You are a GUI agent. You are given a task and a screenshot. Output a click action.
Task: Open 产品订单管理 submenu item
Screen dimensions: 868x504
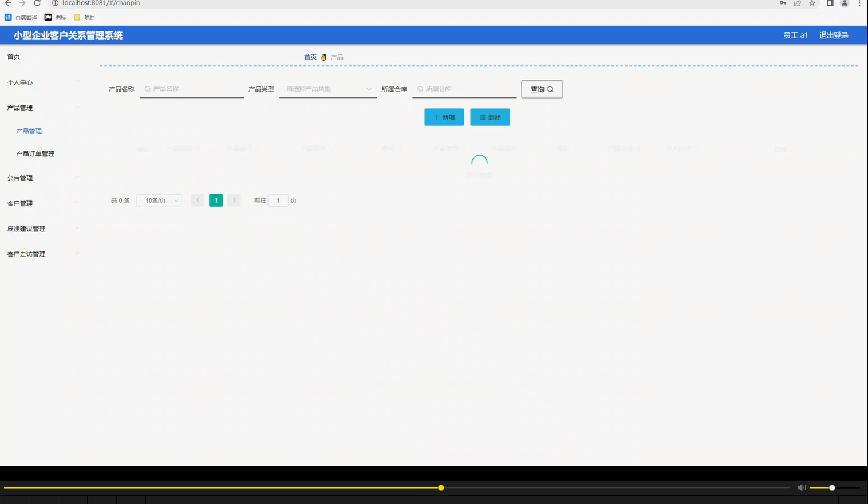tap(35, 154)
